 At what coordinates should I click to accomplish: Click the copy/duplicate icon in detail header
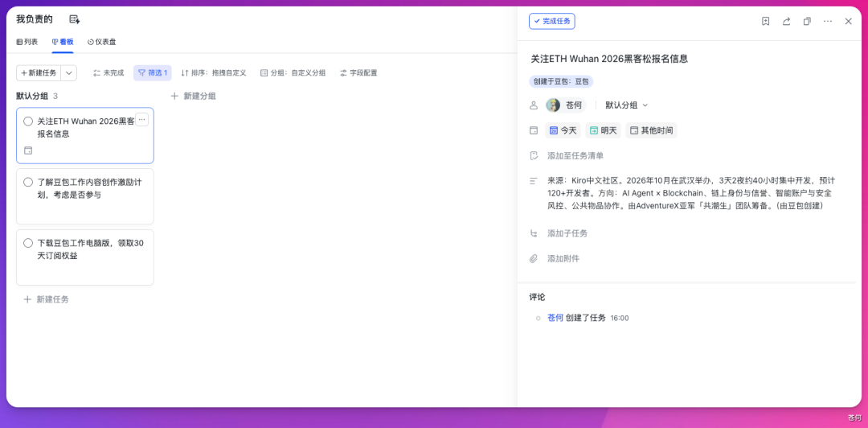click(x=807, y=21)
